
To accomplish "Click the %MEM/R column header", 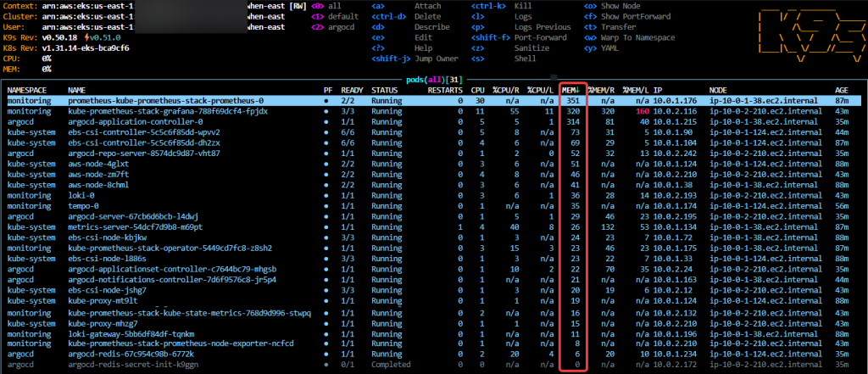I will [x=602, y=90].
